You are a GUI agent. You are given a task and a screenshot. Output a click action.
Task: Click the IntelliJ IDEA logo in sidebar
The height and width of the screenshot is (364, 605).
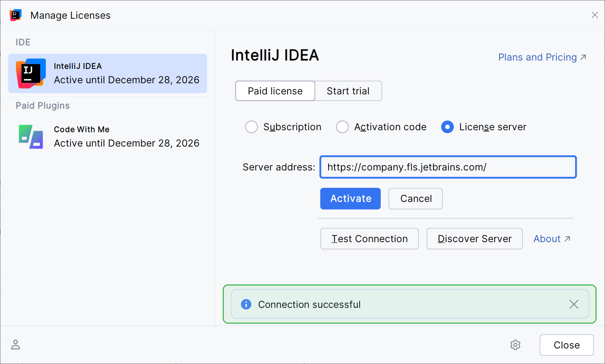31,74
